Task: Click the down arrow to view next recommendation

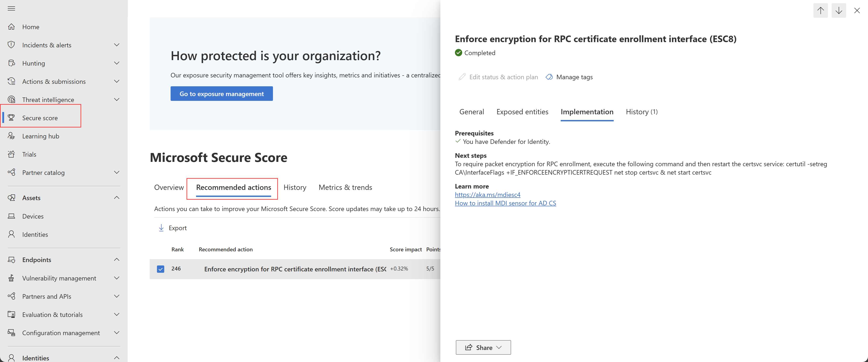Action: coord(839,10)
